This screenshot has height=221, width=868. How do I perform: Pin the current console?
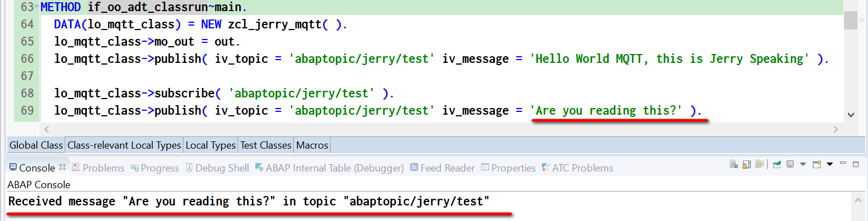tap(777, 164)
